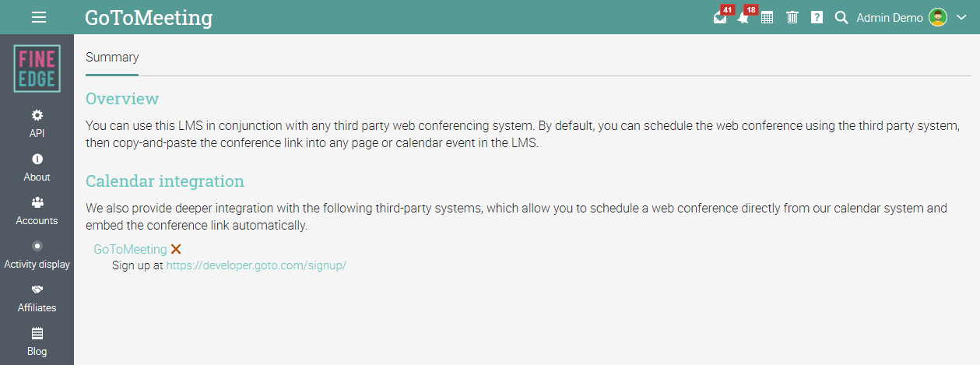Open the developer.goto.com signup link
Screen dimensions: 980x365
256,265
